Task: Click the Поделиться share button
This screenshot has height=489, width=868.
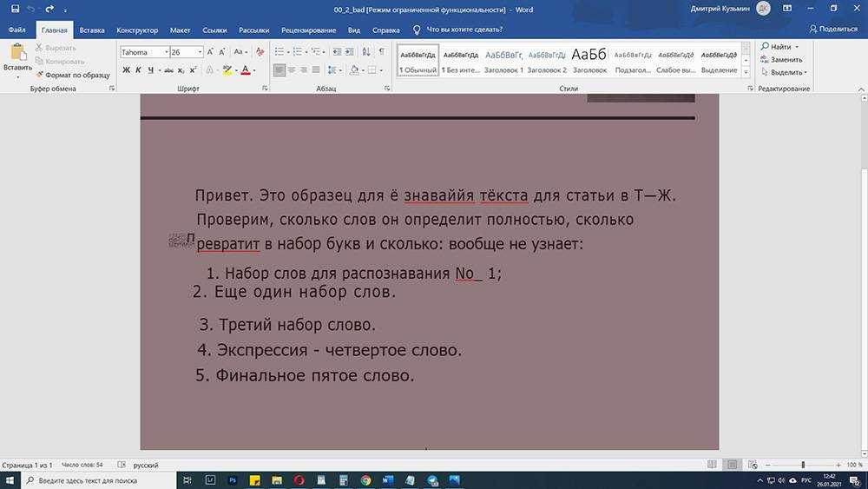Action: coord(832,30)
